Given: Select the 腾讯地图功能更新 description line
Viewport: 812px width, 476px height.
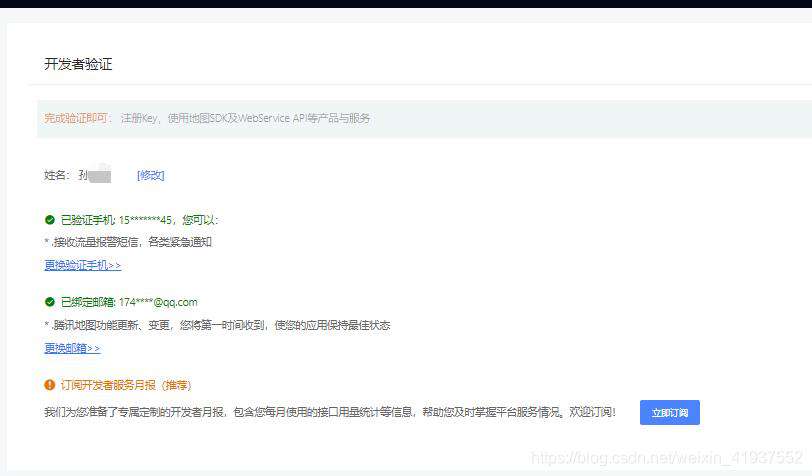Looking at the screenshot, I should click(x=217, y=325).
